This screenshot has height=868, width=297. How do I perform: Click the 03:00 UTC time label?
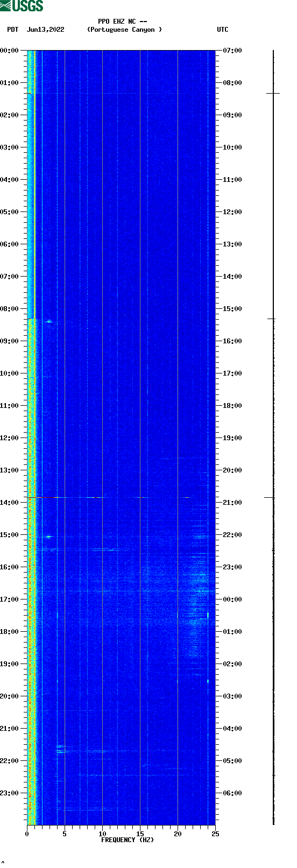232,696
